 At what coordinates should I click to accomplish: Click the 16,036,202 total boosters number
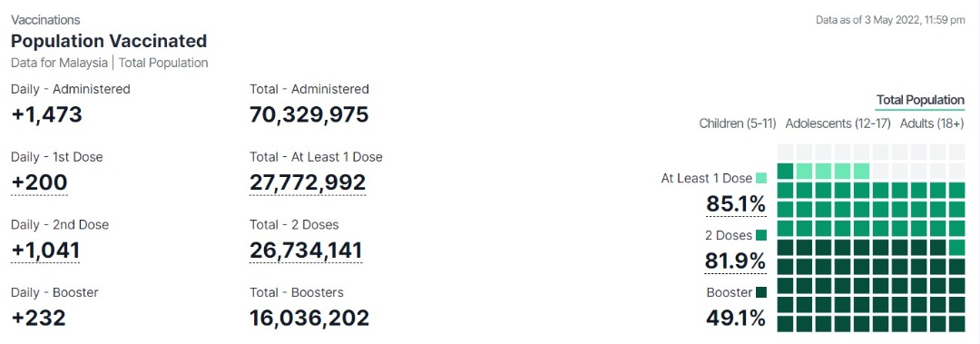click(x=309, y=318)
